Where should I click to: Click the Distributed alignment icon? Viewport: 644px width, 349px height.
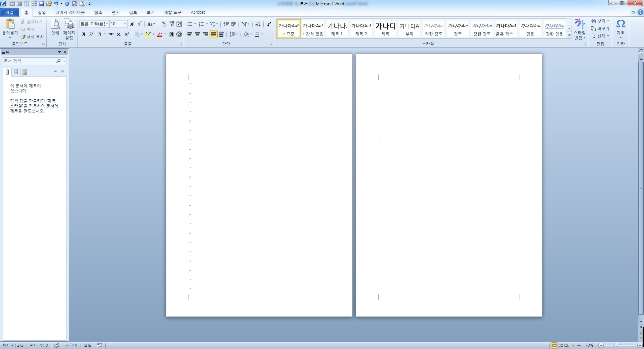[x=221, y=34]
